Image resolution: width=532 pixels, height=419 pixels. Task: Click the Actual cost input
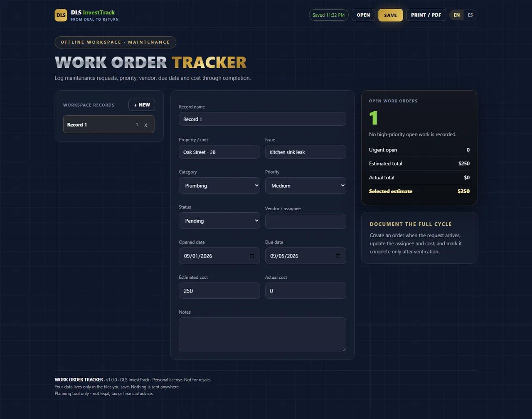tap(305, 291)
